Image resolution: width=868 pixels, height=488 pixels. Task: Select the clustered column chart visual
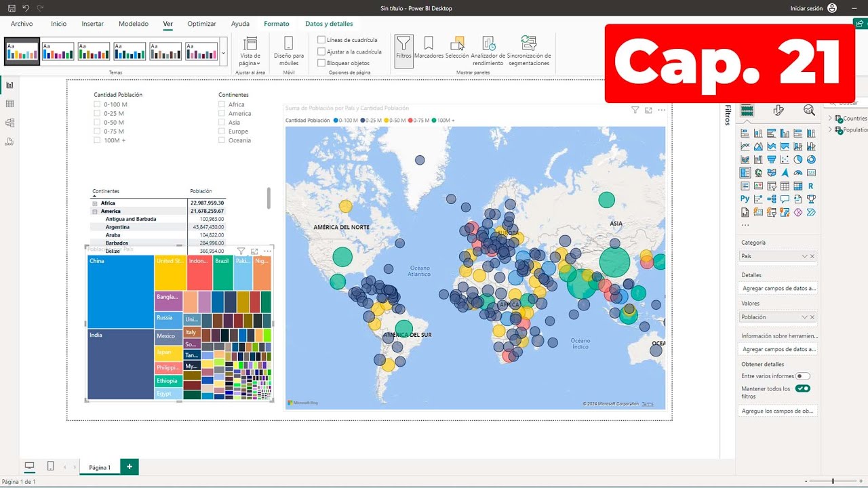tap(785, 134)
